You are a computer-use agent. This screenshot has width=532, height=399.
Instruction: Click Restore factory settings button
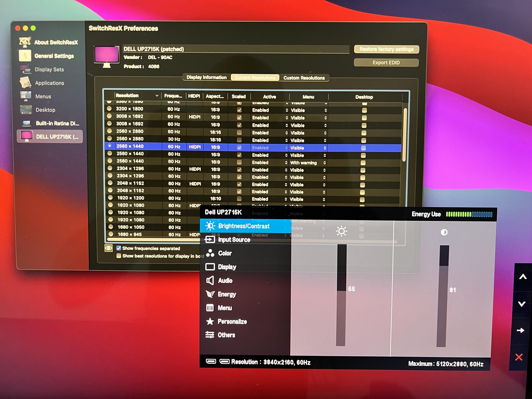tap(386, 49)
